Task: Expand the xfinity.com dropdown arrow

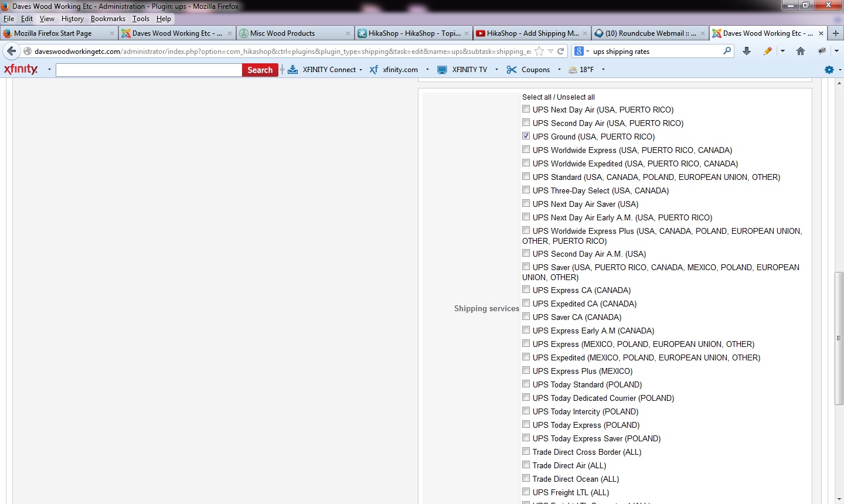Action: point(427,70)
